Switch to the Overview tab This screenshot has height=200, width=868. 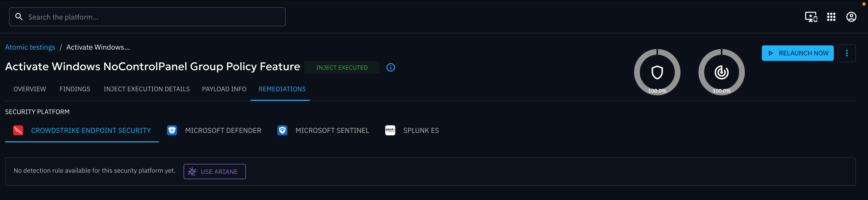coord(30,89)
